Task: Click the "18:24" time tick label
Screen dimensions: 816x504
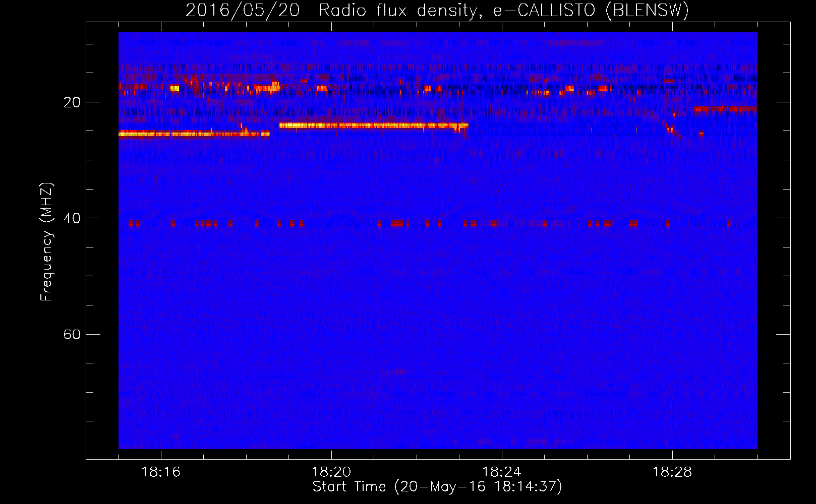Action: coord(502,472)
